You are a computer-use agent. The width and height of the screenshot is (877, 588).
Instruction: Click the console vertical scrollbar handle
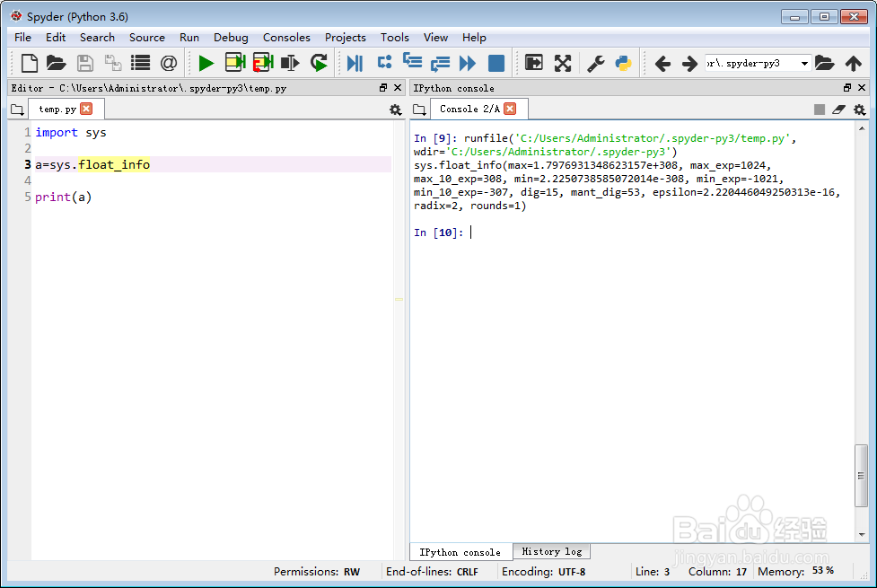point(862,476)
